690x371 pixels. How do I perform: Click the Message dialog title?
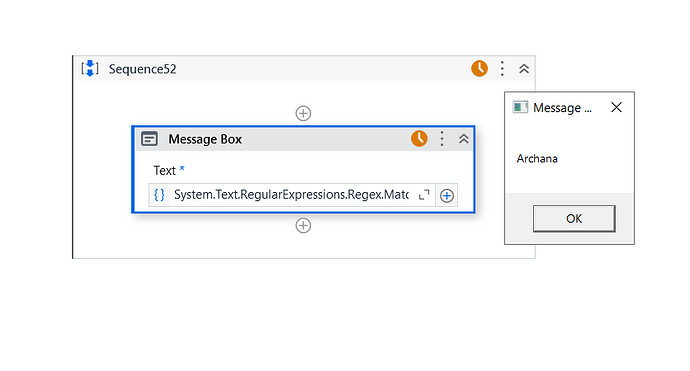click(562, 108)
